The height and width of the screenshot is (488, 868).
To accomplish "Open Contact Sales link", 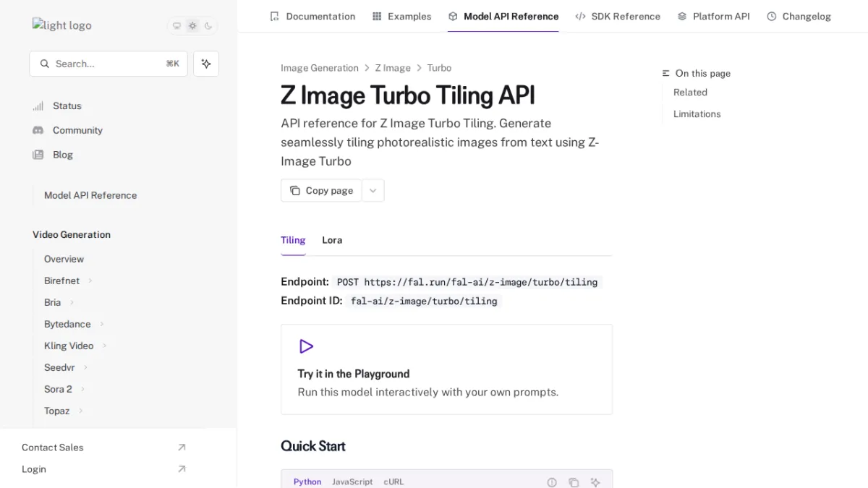I will [52, 448].
